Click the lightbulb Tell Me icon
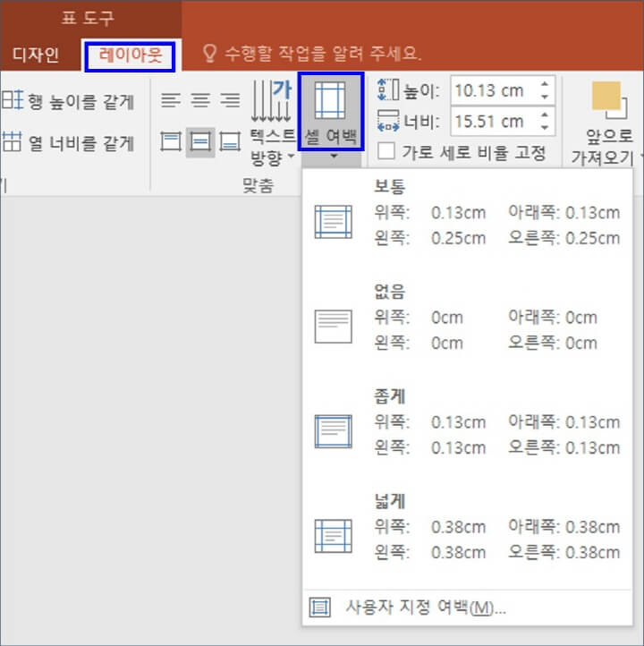Image resolution: width=644 pixels, height=646 pixels. coord(209,54)
